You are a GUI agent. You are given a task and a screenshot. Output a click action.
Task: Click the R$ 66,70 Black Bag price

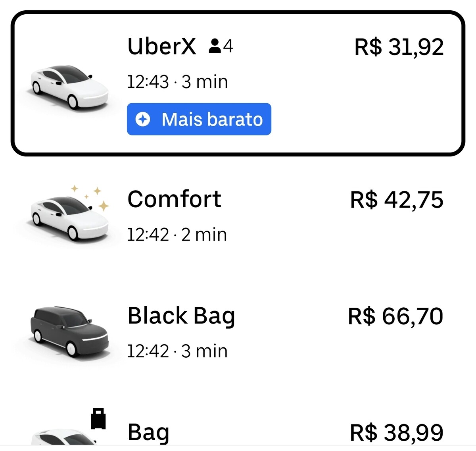coord(395,316)
